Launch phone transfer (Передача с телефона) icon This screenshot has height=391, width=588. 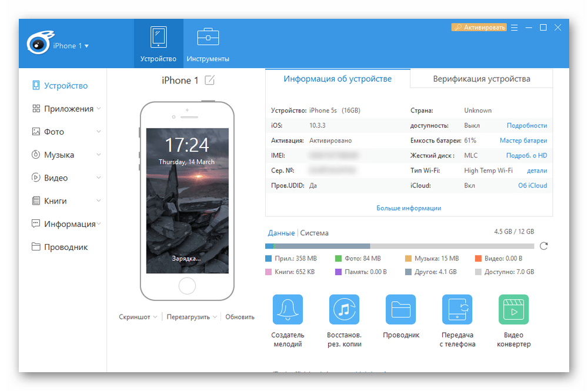coord(457,309)
